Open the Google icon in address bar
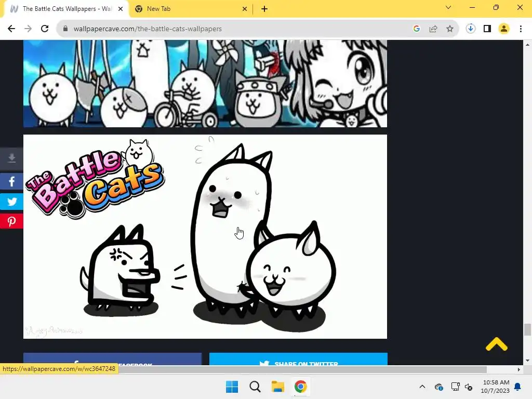Viewport: 532px width, 399px height. 417,29
